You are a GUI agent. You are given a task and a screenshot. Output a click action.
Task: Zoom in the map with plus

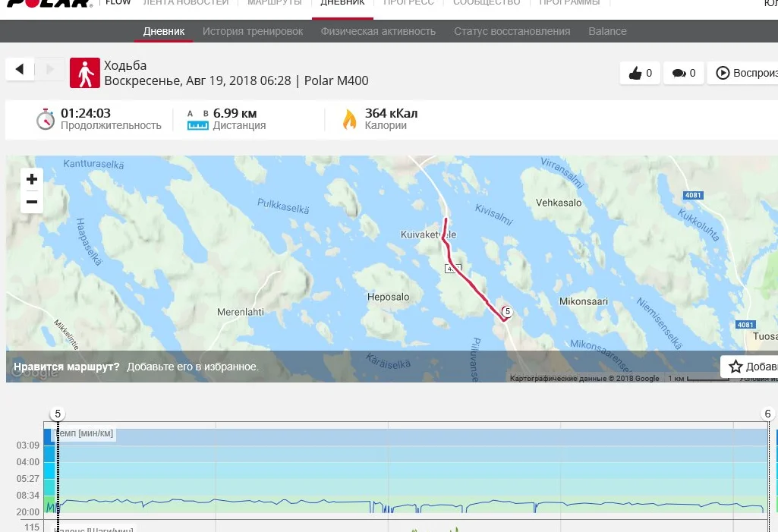[x=32, y=179]
